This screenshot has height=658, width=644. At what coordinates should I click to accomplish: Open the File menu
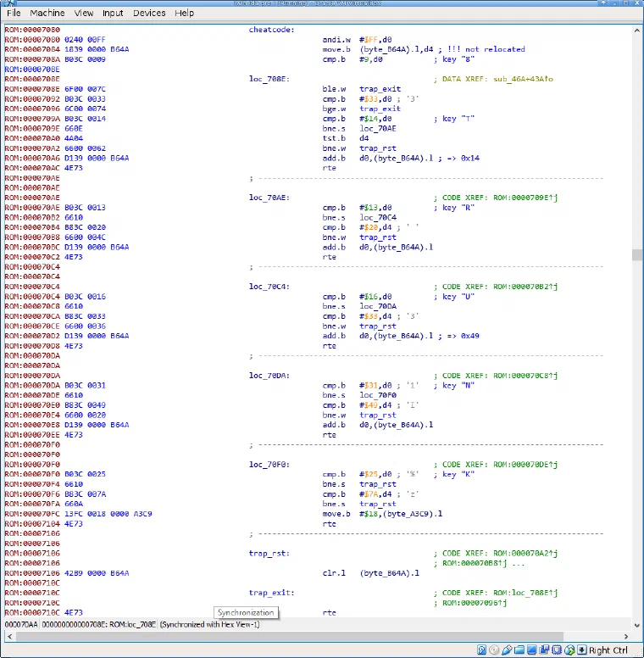[x=14, y=13]
